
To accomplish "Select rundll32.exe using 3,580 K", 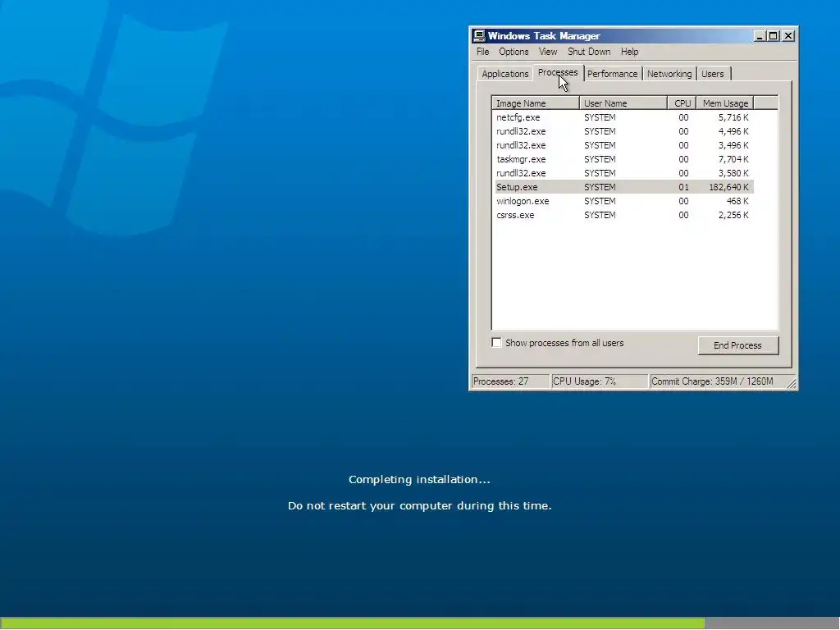I will pyautogui.click(x=623, y=173).
